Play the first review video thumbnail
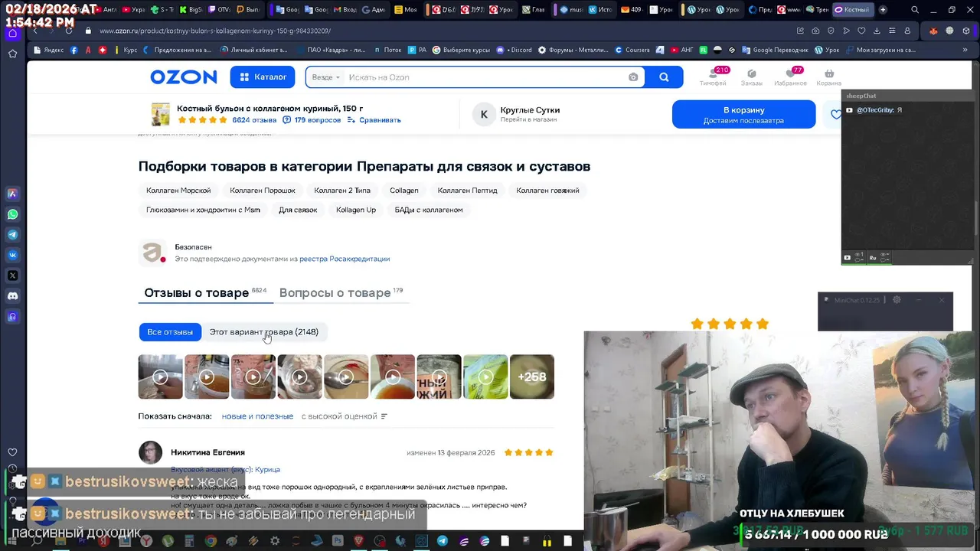 160,377
